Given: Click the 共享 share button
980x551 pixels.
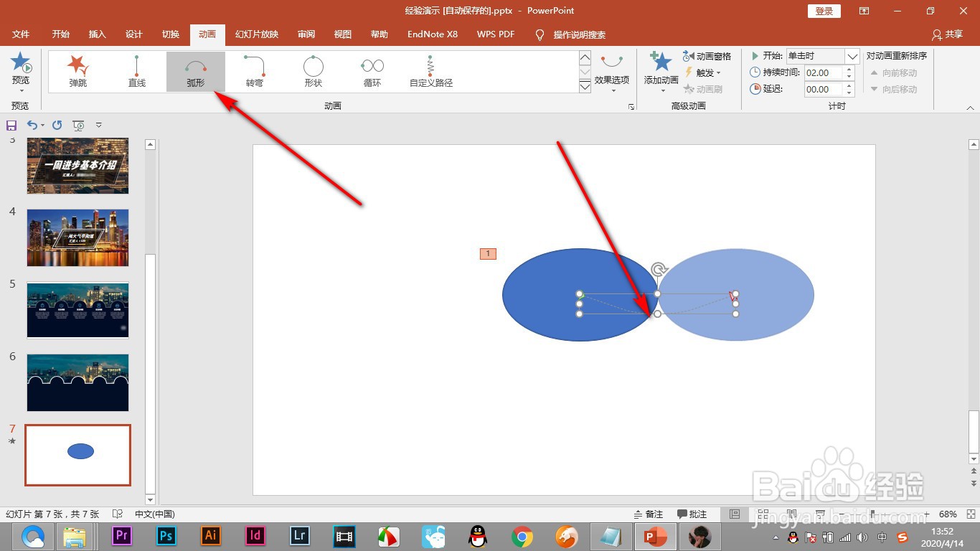Looking at the screenshot, I should 947,34.
